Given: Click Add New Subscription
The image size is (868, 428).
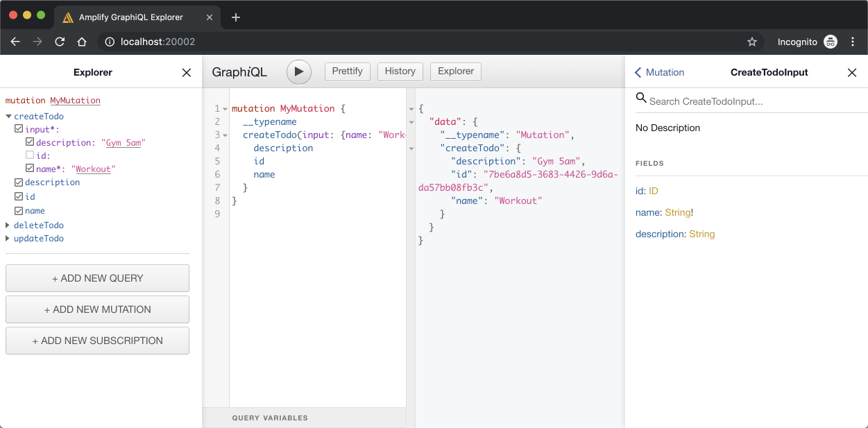Looking at the screenshot, I should pos(97,341).
